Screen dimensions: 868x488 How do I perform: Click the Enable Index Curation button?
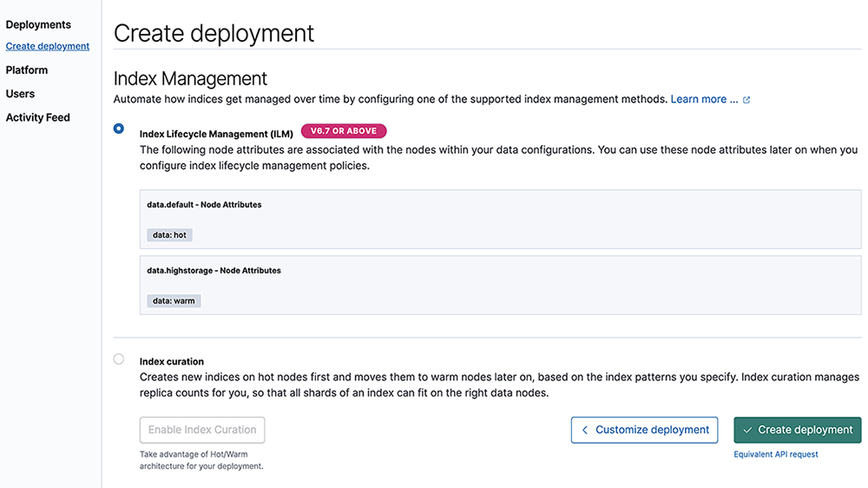[x=202, y=430]
